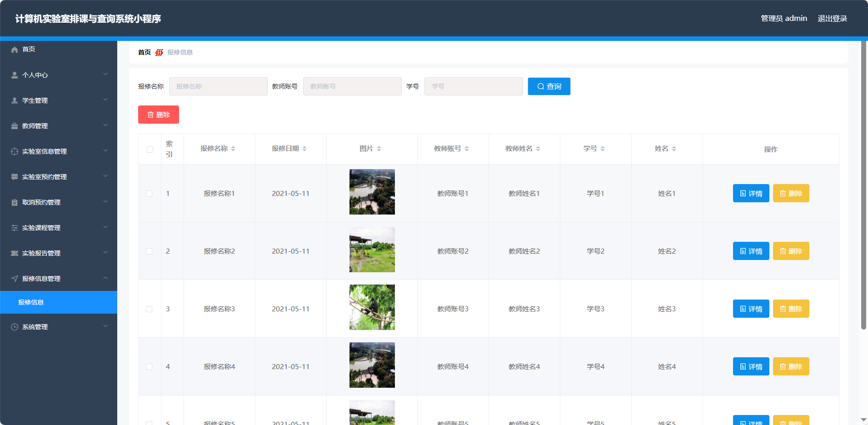Click the paper plane icon beside 报修信息管理
The image size is (868, 425).
pos(15,279)
